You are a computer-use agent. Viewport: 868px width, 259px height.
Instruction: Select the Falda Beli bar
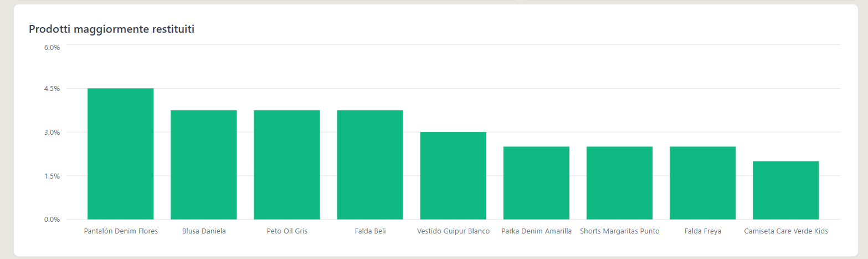pos(370,165)
